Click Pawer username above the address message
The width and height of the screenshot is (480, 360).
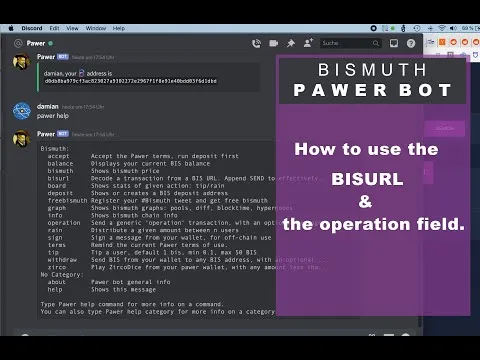[46, 57]
